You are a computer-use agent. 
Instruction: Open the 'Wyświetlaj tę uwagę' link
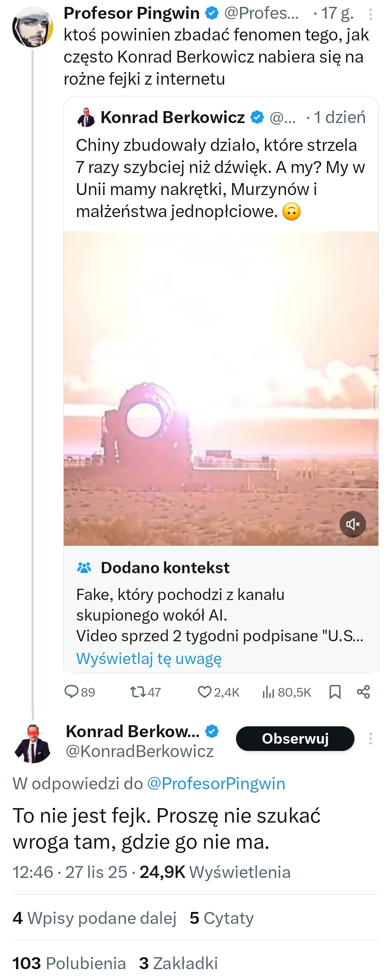tap(149, 658)
